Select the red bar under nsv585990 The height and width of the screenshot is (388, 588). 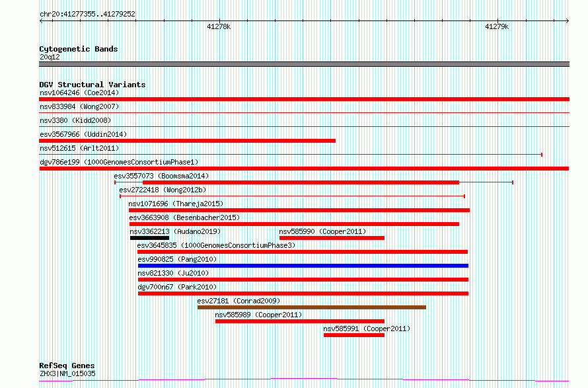(332, 238)
